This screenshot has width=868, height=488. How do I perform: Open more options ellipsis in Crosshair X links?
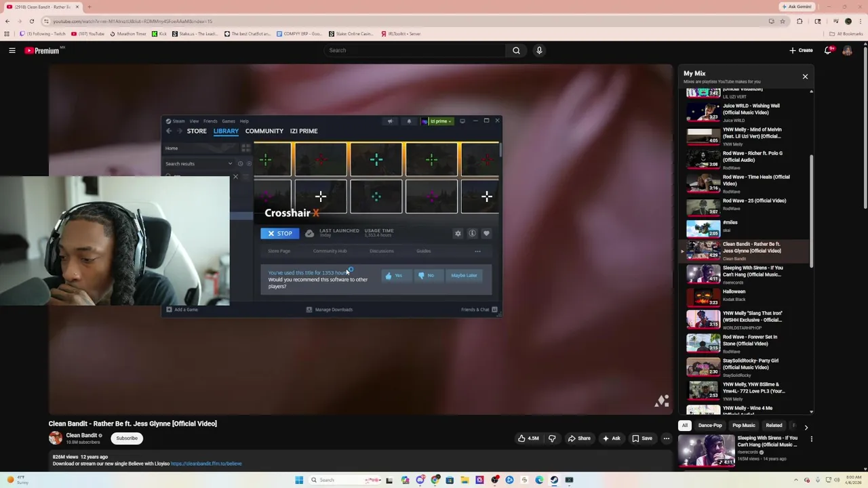pyautogui.click(x=477, y=251)
